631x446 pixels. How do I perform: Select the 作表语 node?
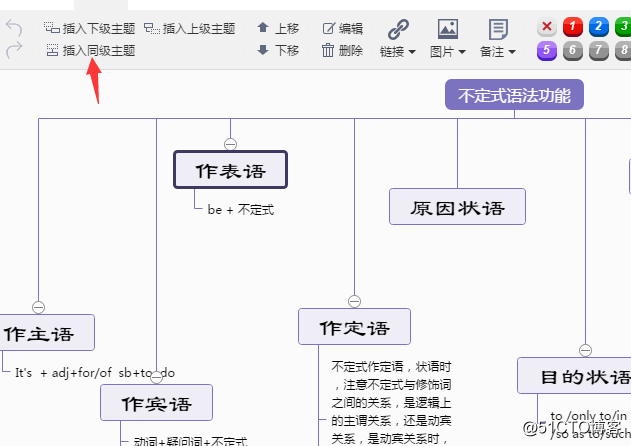(231, 170)
